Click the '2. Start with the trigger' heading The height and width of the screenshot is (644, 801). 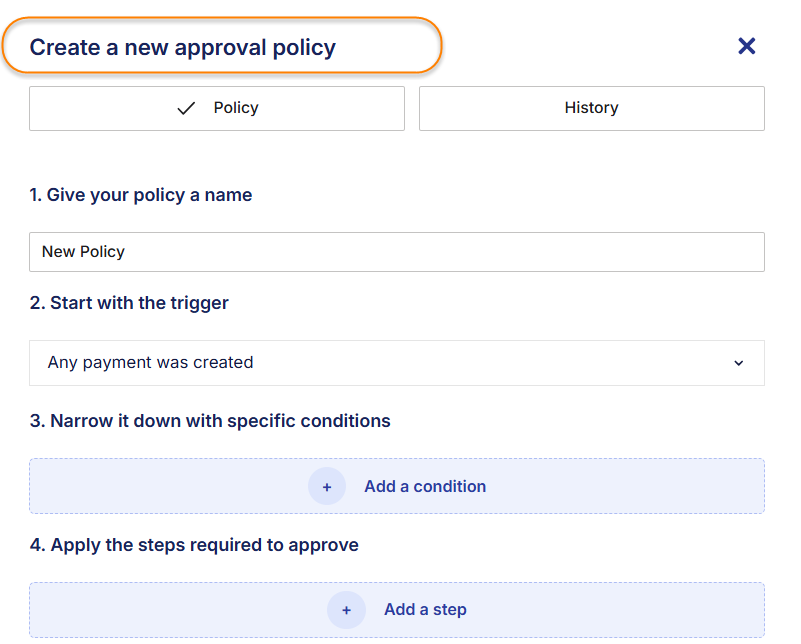click(x=129, y=303)
